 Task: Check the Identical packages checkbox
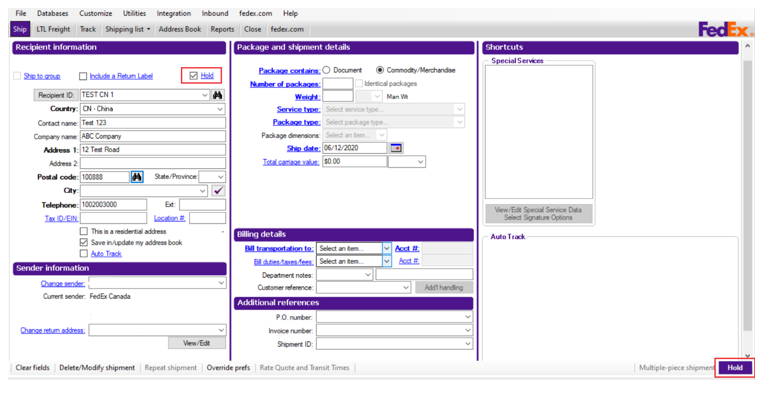pyautogui.click(x=359, y=84)
